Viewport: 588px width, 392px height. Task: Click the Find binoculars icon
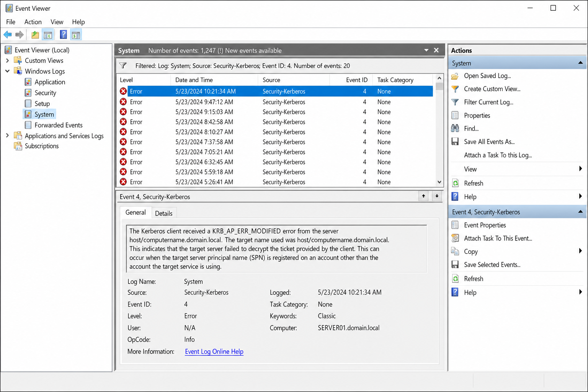click(x=455, y=128)
